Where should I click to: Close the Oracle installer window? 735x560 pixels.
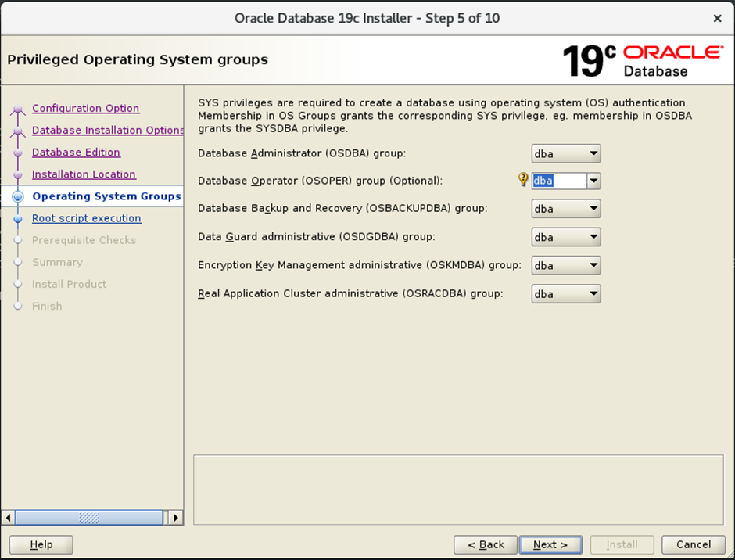tap(717, 18)
